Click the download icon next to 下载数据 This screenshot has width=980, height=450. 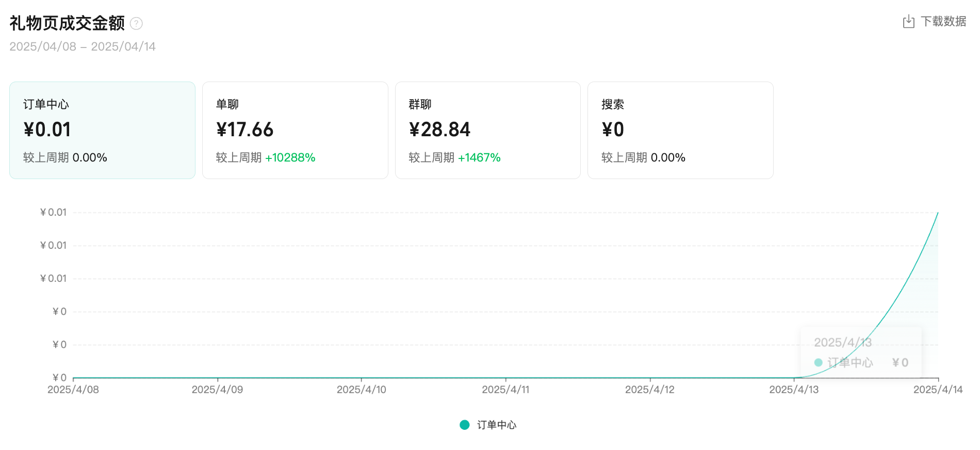click(908, 22)
